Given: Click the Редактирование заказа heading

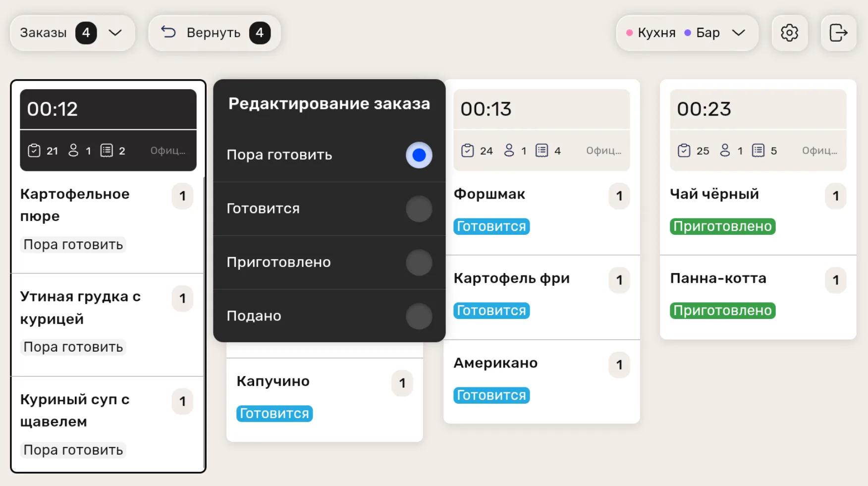Looking at the screenshot, I should coord(329,104).
